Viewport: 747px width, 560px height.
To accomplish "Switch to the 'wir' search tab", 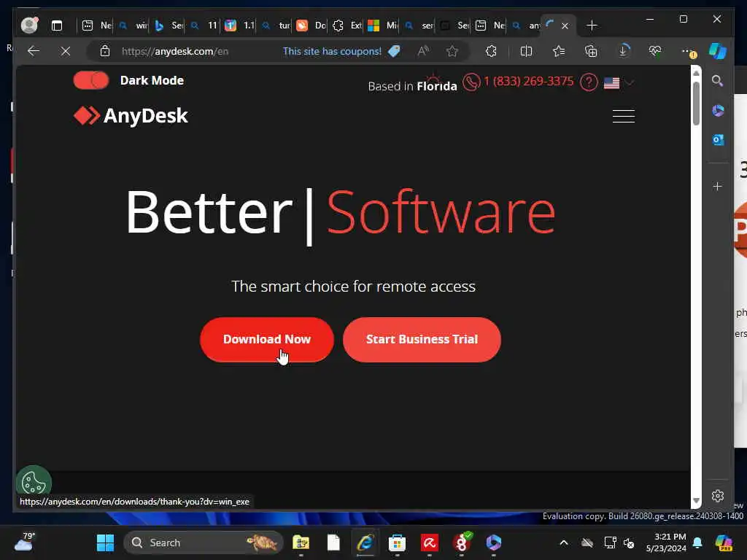I will (133, 26).
